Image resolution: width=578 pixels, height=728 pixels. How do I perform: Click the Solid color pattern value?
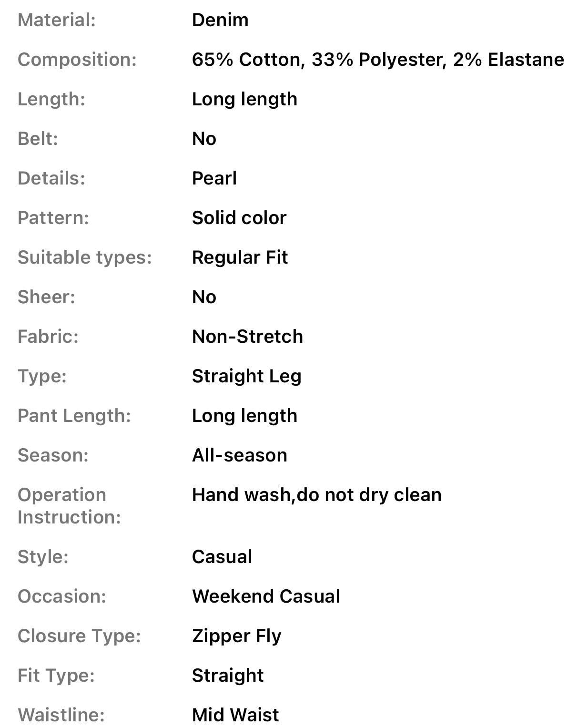point(239,218)
